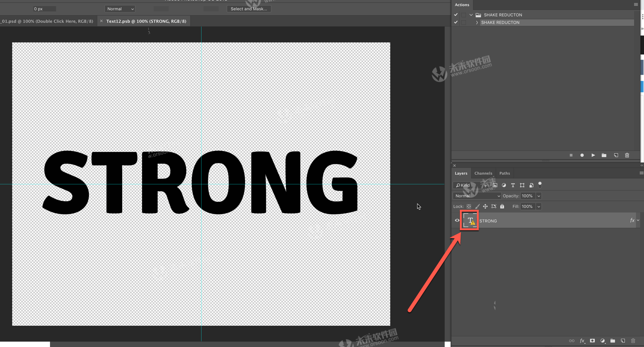
Task: Open the options bar Normal style dropdown
Action: click(x=120, y=9)
